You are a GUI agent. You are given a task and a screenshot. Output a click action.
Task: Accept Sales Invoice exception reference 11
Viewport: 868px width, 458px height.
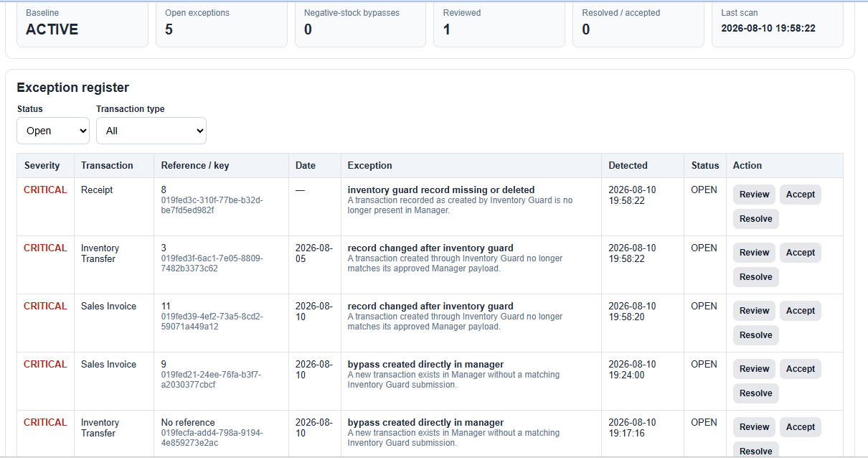click(801, 311)
